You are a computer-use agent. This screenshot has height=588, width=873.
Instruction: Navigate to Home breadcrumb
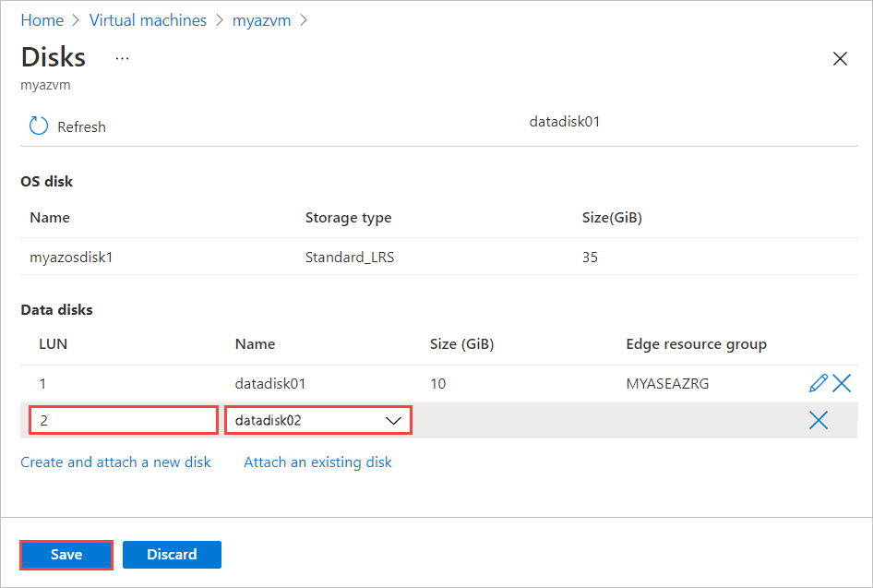click(42, 19)
